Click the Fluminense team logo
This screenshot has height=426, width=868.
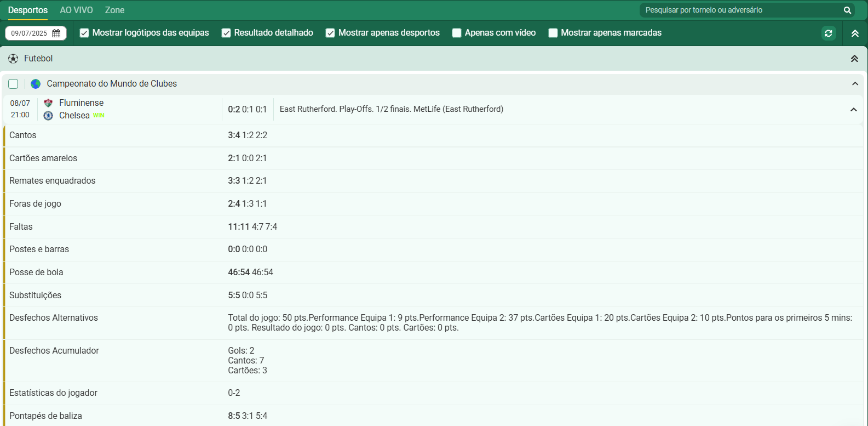pyautogui.click(x=48, y=103)
